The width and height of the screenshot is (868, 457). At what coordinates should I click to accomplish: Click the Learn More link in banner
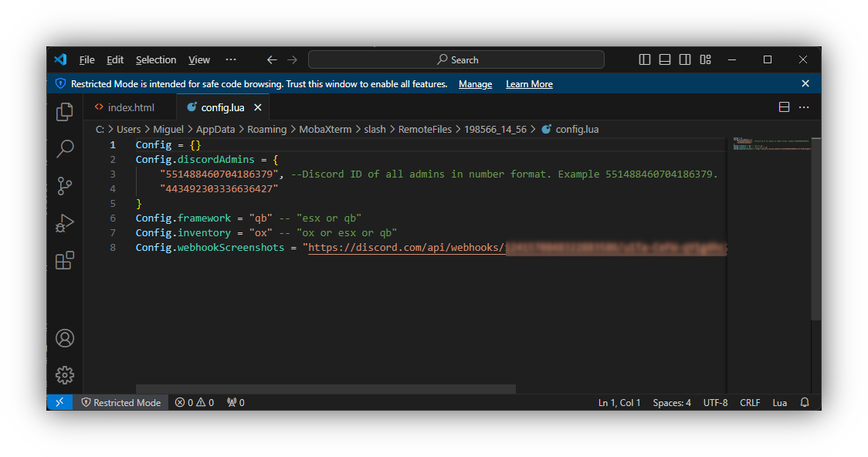[x=529, y=84]
